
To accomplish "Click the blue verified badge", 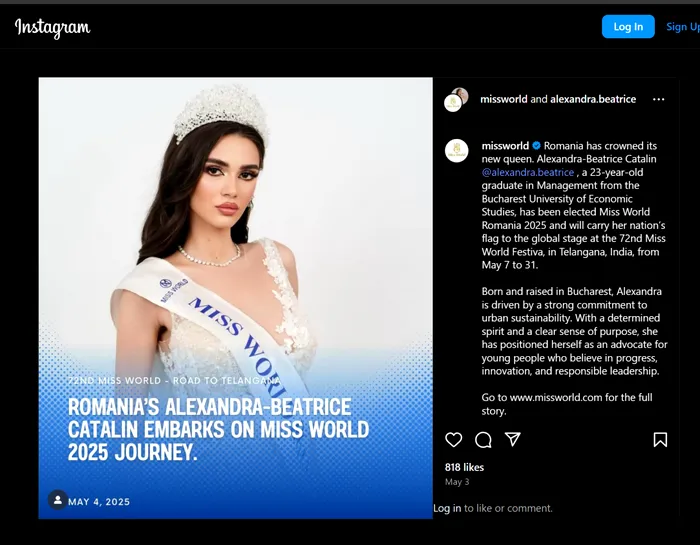I will click(x=536, y=146).
